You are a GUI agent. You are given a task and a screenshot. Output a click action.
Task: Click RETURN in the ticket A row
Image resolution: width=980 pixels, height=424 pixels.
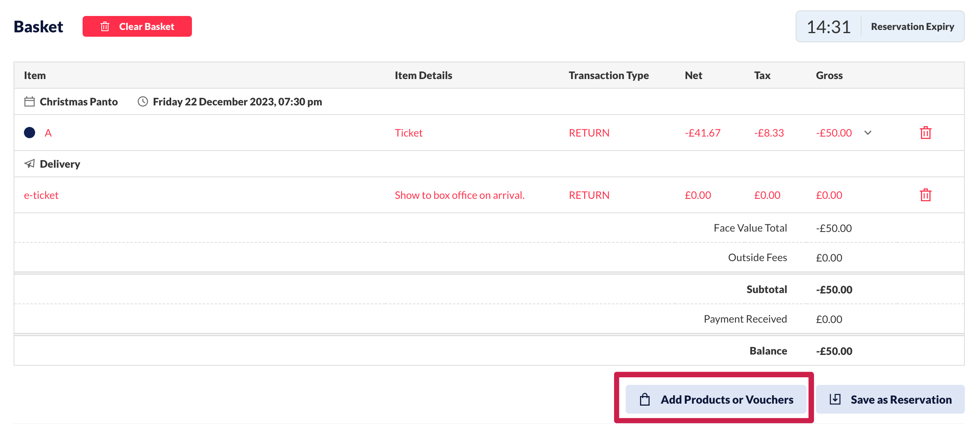click(589, 133)
